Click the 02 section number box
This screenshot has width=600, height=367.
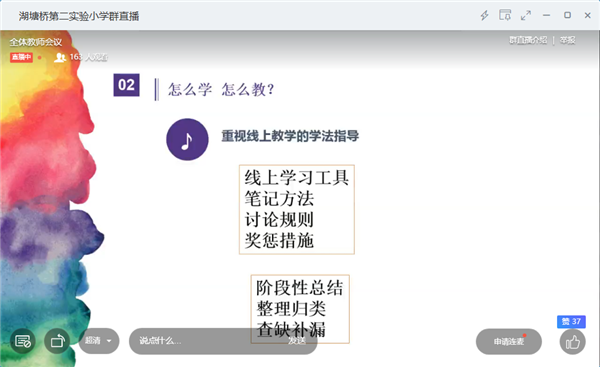(x=126, y=85)
